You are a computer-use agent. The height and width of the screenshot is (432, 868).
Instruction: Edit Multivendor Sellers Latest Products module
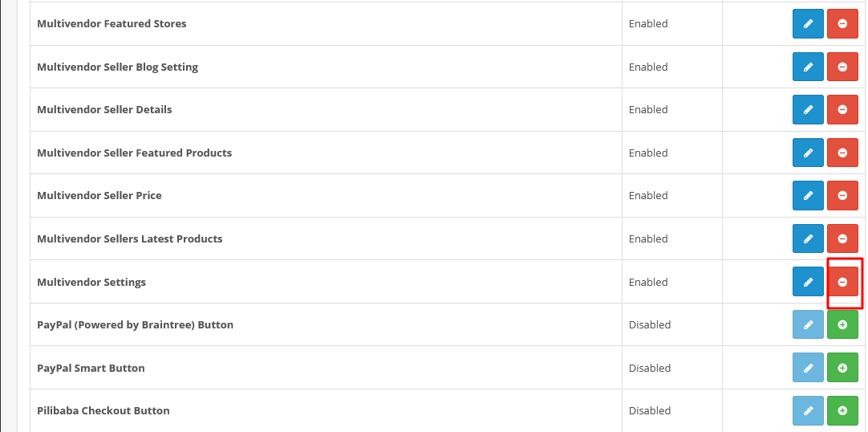pos(808,238)
